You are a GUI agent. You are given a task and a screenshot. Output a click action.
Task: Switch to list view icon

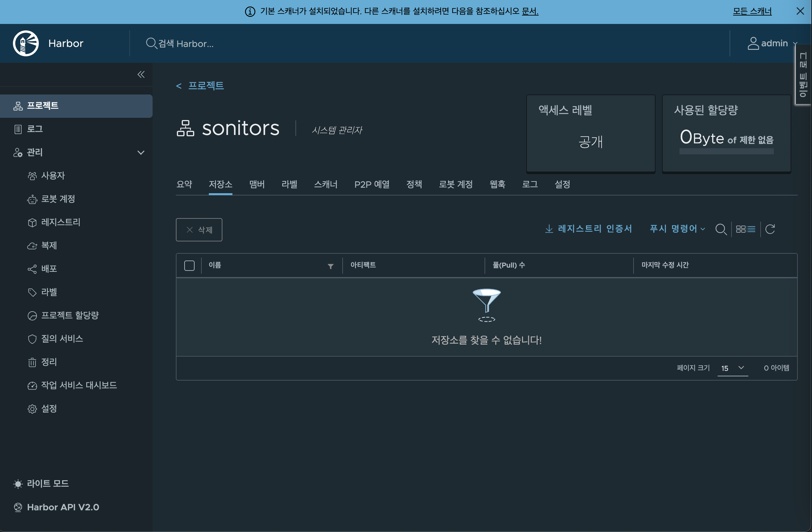coord(751,229)
